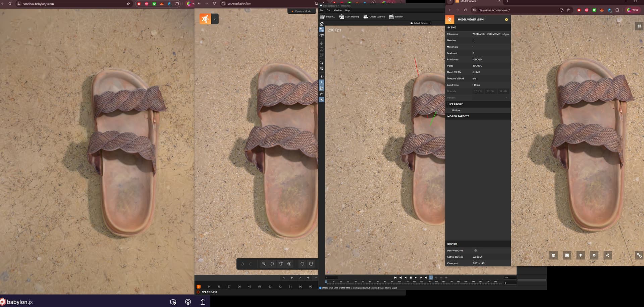Open PlayCanvas viewer settings gear icon
Screen dimensions: 644x307
594,255
